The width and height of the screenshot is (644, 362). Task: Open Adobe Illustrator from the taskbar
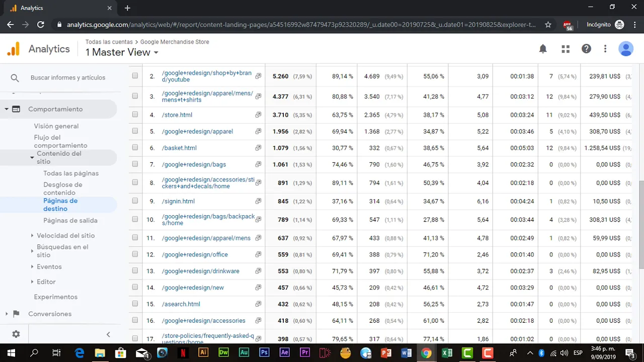203,353
